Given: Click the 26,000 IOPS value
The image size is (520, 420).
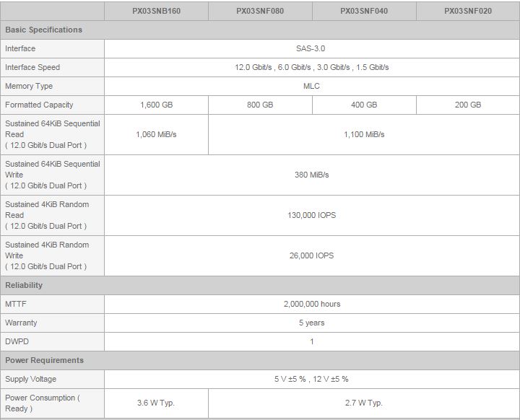Looking at the screenshot, I should pyautogui.click(x=312, y=255).
